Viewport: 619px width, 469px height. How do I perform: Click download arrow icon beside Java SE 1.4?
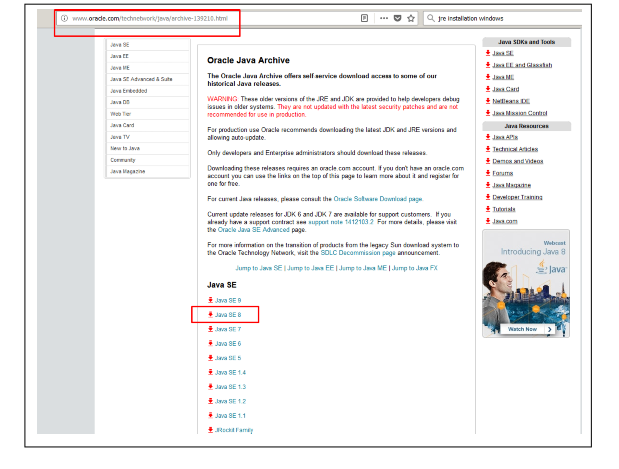pos(210,372)
